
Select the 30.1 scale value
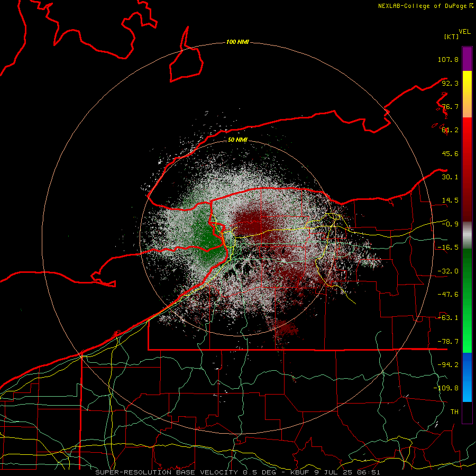click(x=450, y=177)
